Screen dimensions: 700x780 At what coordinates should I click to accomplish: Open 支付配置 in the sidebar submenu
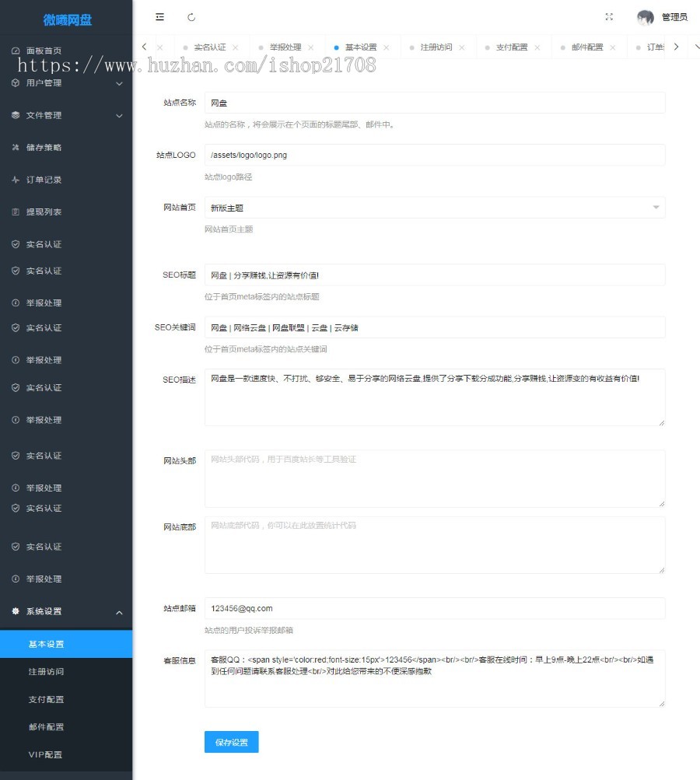pos(66,699)
